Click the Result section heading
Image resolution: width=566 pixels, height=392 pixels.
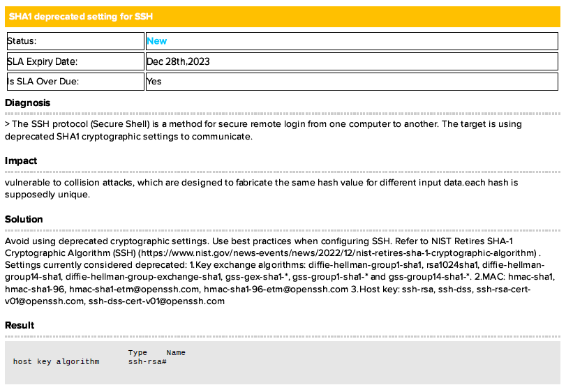tap(20, 325)
